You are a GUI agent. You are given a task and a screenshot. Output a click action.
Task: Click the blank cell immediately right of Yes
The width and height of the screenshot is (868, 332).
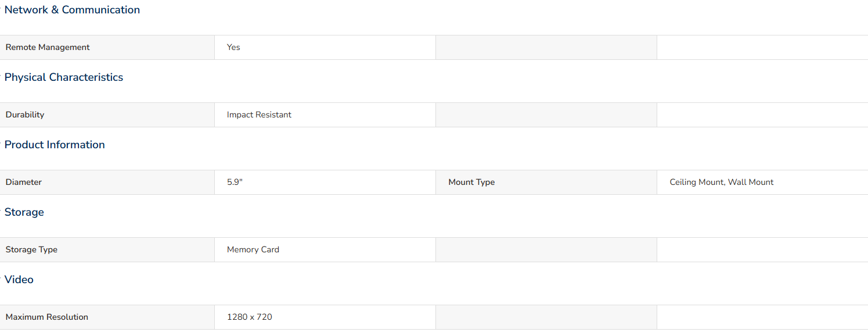point(546,47)
